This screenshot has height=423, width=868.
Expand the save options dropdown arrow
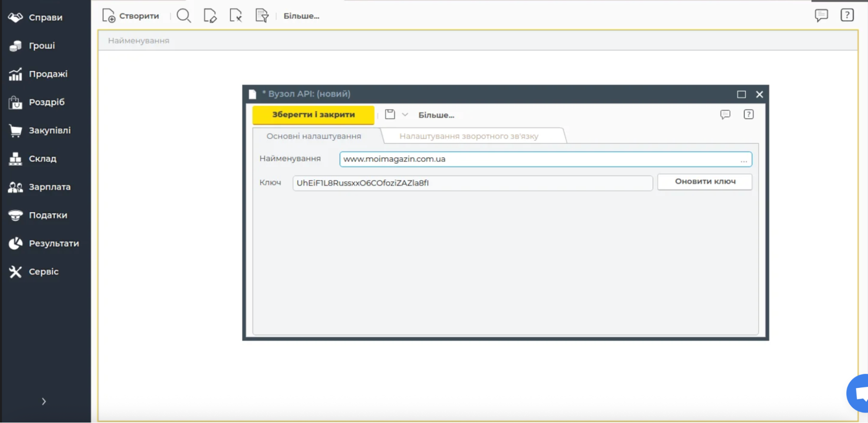tap(405, 115)
